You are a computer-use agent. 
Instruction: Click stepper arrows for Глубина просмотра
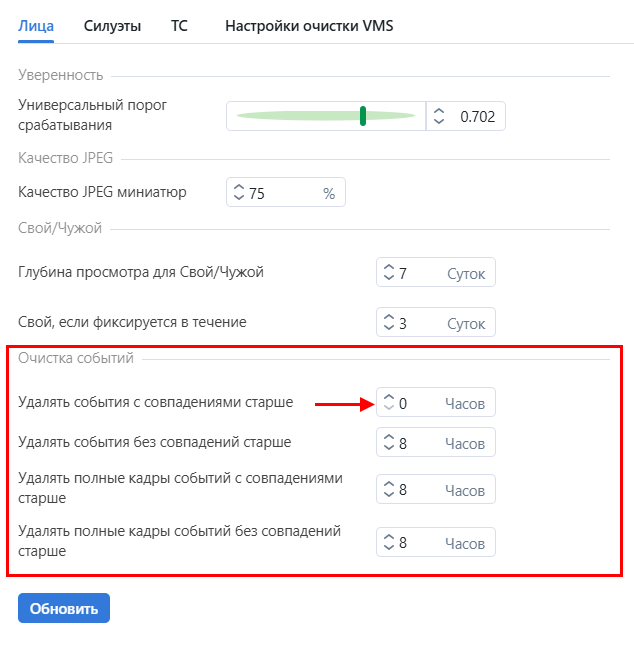(388, 273)
